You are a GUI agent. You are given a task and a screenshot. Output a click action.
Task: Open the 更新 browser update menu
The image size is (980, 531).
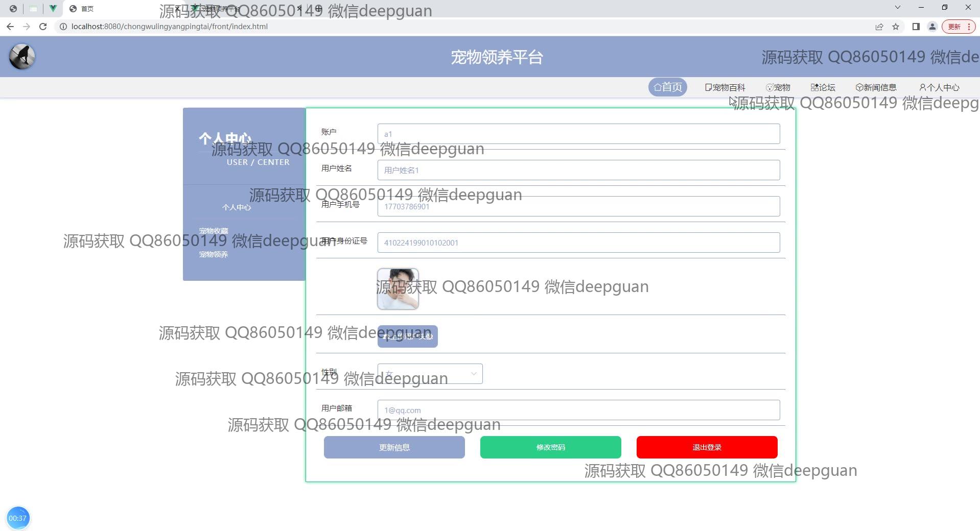tap(959, 27)
